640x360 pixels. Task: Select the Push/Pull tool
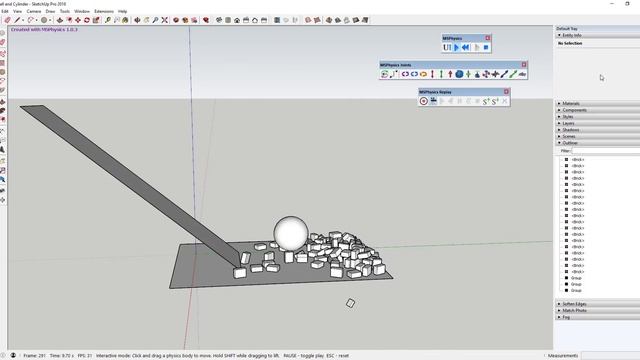pos(60,20)
